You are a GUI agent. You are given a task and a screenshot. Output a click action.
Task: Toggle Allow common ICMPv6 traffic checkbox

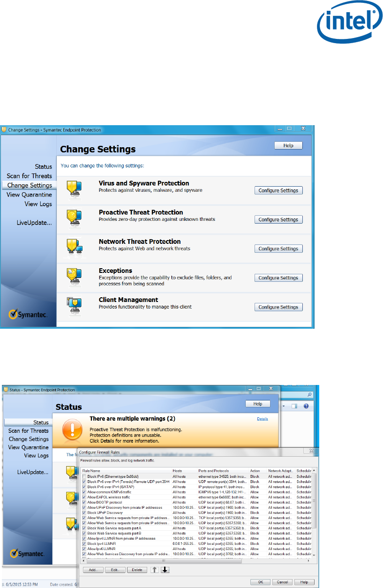pyautogui.click(x=84, y=492)
